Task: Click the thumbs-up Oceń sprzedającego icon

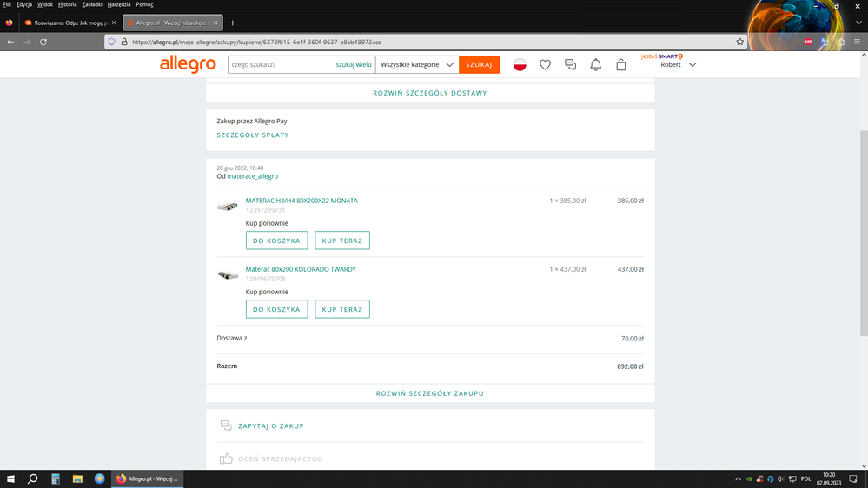Action: point(226,458)
